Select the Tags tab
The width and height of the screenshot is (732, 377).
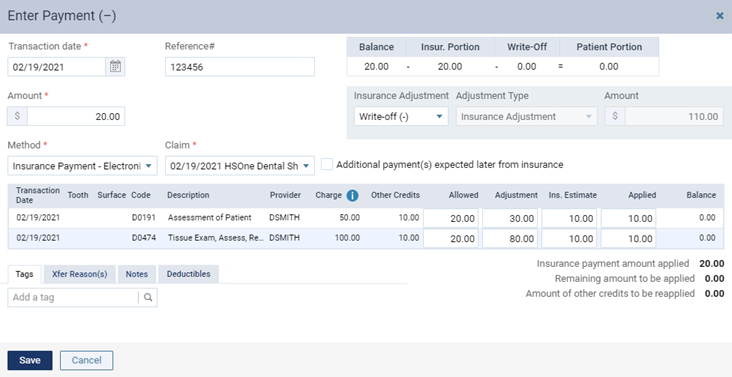point(24,274)
